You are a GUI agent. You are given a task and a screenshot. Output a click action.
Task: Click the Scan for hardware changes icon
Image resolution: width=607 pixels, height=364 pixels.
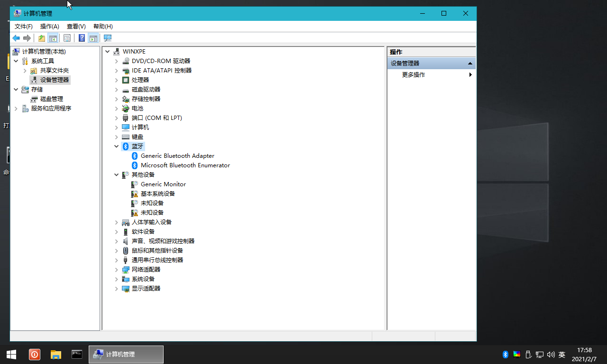108,38
